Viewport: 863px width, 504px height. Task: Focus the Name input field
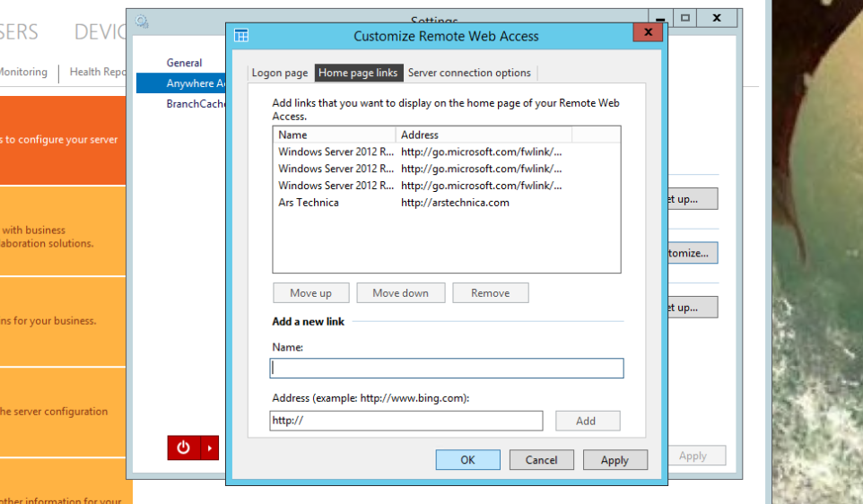(447, 368)
